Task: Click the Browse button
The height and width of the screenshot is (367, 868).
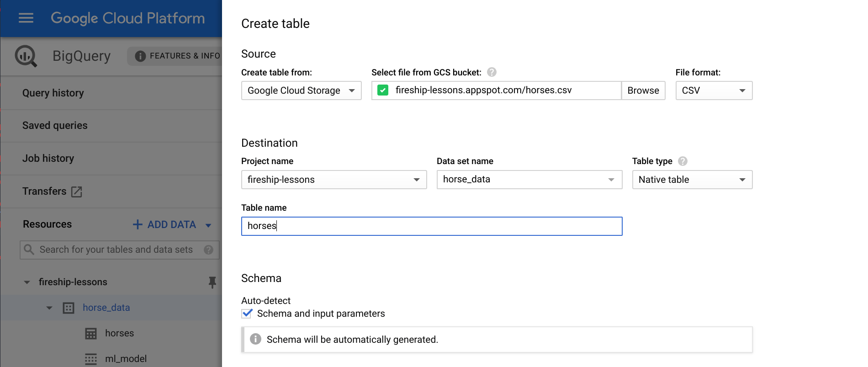Action: [643, 90]
